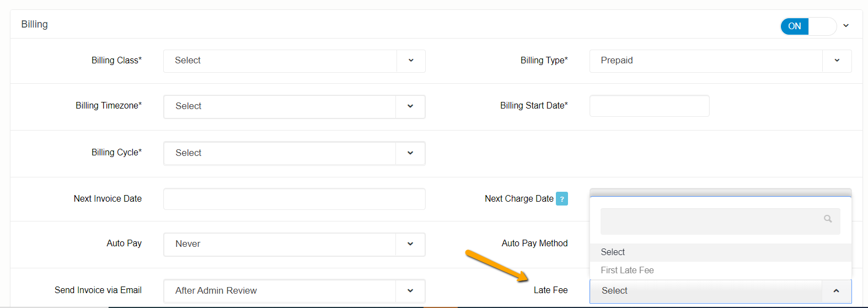Click the Billing Type dropdown arrow icon
The image size is (868, 308).
tap(837, 61)
